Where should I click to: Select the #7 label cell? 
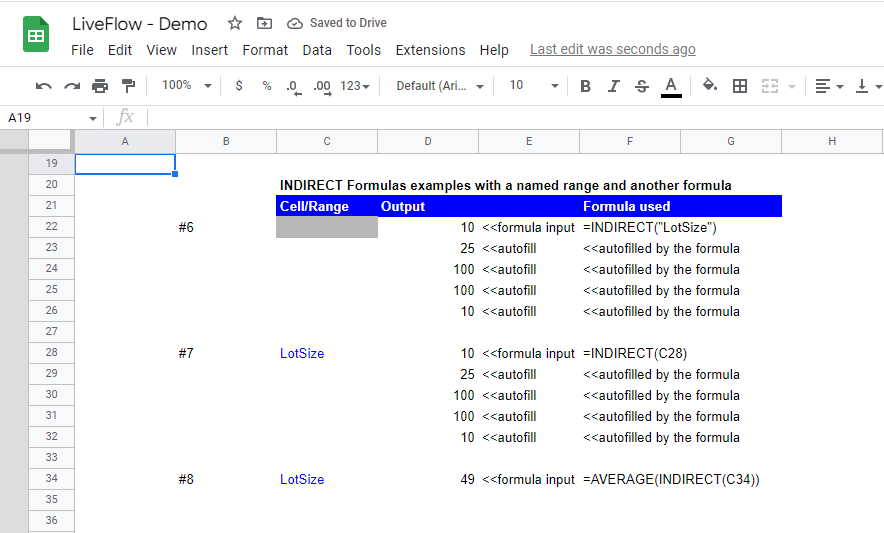pyautogui.click(x=226, y=354)
